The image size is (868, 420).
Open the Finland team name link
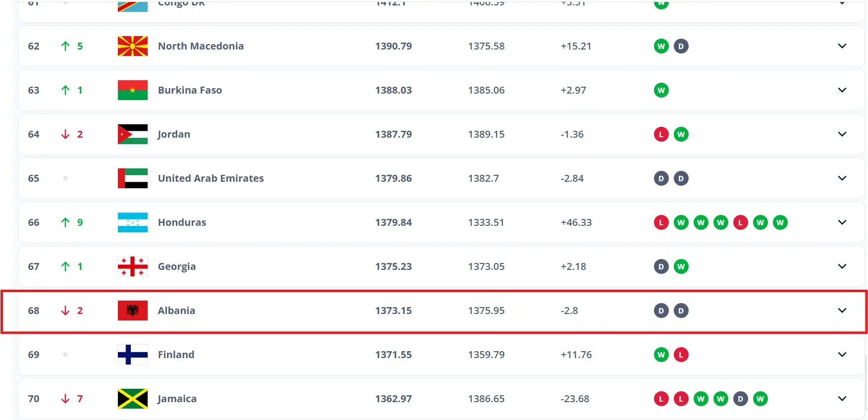pos(176,355)
